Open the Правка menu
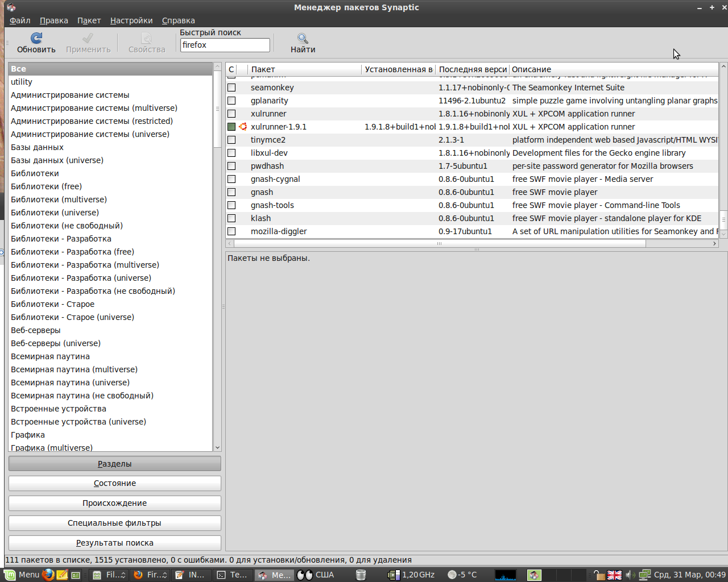The width and height of the screenshot is (728, 582). coord(54,20)
